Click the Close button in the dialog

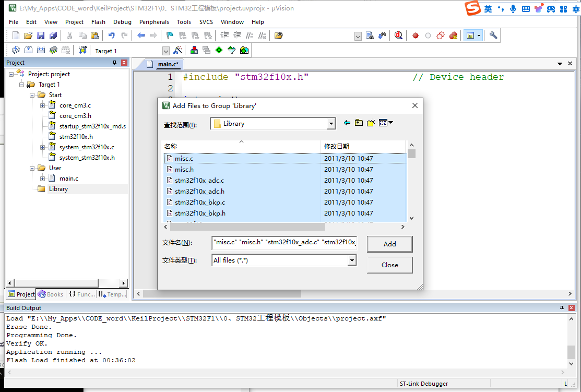[x=390, y=265]
